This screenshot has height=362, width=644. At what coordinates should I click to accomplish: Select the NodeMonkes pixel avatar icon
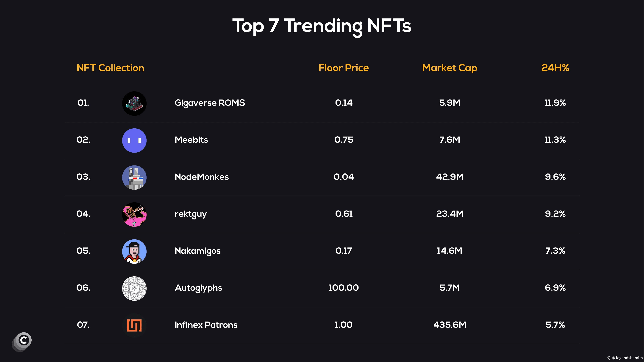[134, 177]
